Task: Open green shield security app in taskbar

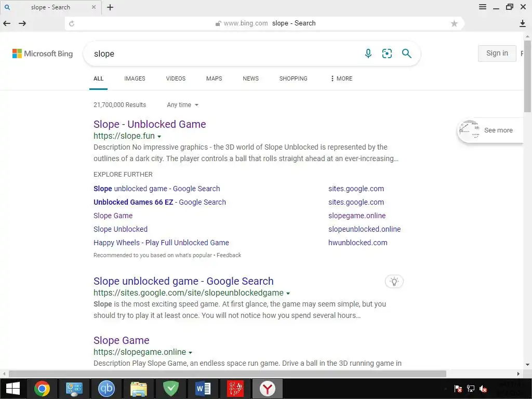Action: click(171, 389)
